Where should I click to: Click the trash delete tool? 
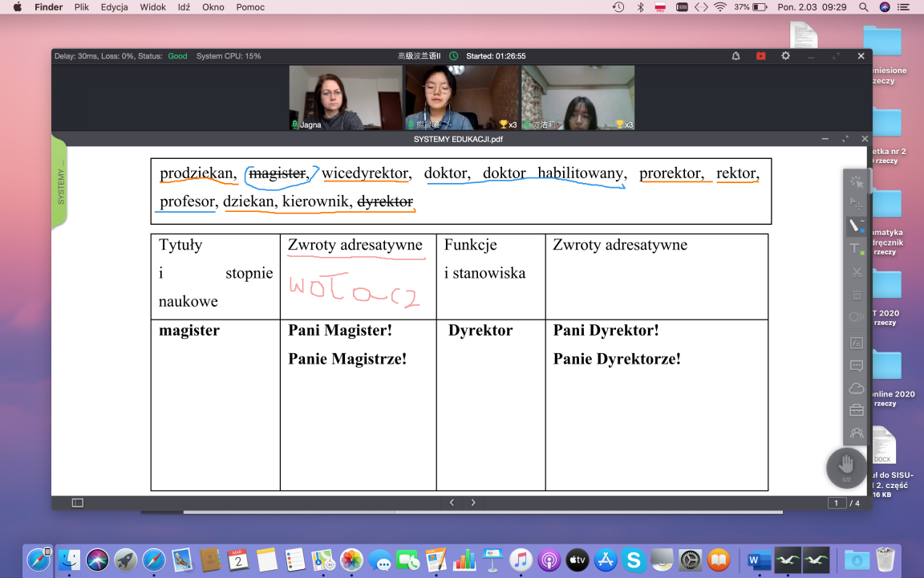click(x=856, y=295)
